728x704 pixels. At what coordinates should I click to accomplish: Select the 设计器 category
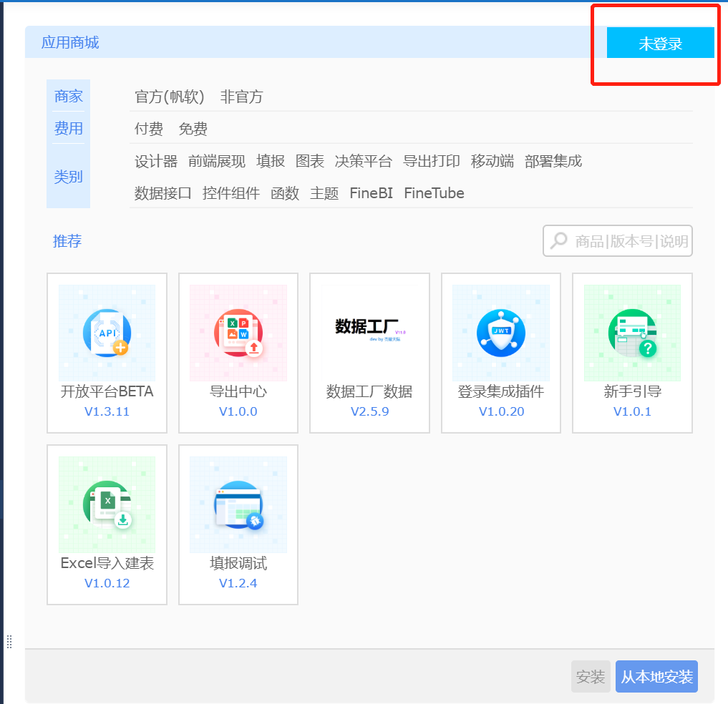(156, 161)
